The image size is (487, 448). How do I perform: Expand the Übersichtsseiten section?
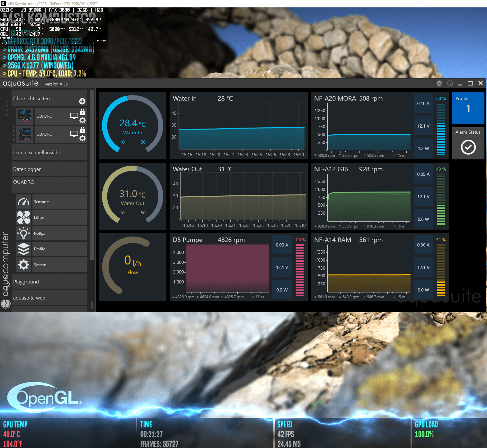click(49, 99)
